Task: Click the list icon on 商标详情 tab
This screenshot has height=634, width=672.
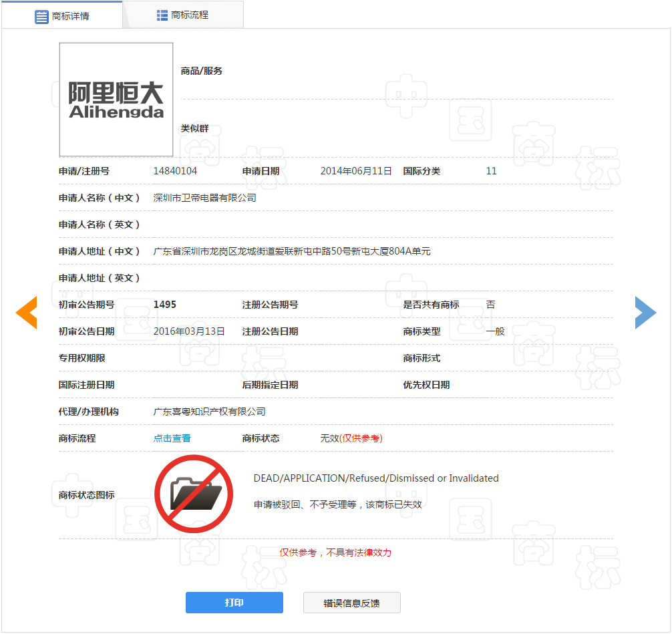Action: 41,17
